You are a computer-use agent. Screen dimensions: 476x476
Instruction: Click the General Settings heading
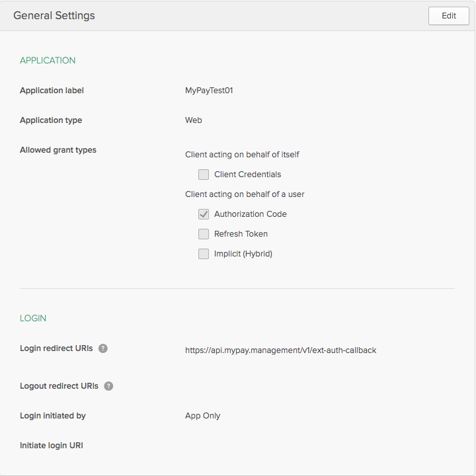pyautogui.click(x=54, y=15)
